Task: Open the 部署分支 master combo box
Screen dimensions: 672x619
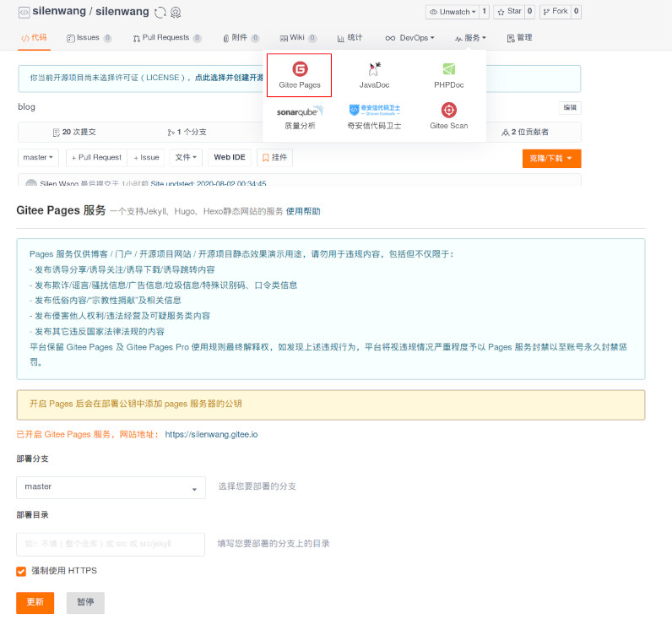Action: [x=111, y=487]
